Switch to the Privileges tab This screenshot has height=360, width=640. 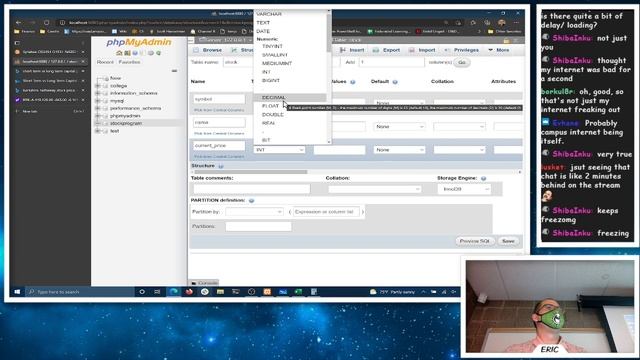pos(462,50)
